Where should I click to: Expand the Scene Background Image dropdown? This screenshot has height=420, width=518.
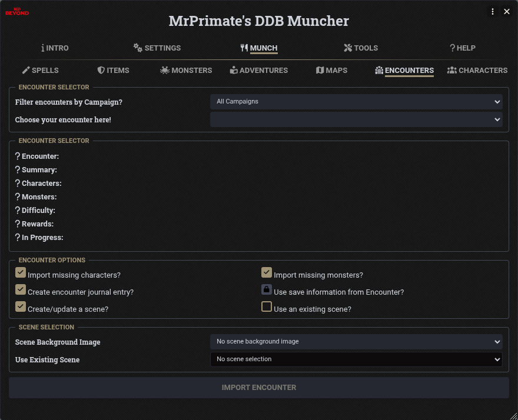pyautogui.click(x=356, y=342)
